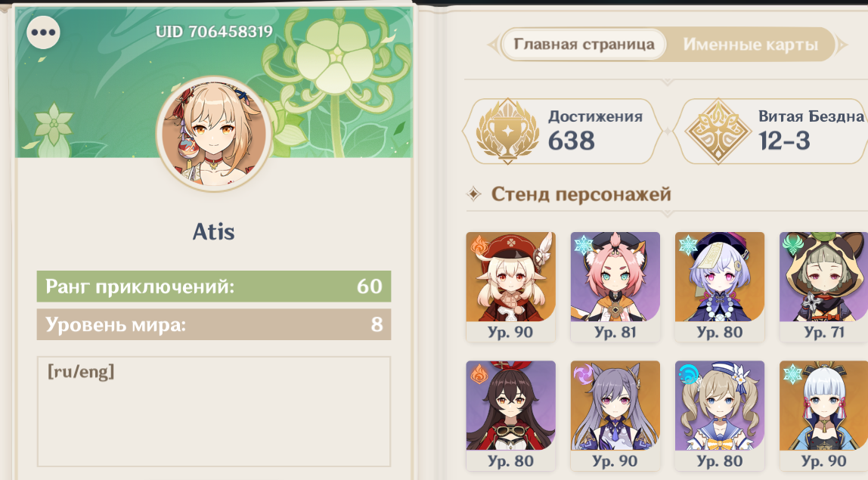Image resolution: width=868 pixels, height=480 pixels.
Task: Select the purple-haired Cryo character level 80
Action: click(x=720, y=286)
